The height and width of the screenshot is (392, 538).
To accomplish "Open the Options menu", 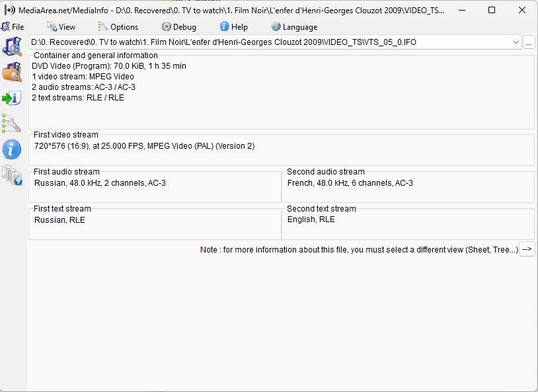I will 118,27.
